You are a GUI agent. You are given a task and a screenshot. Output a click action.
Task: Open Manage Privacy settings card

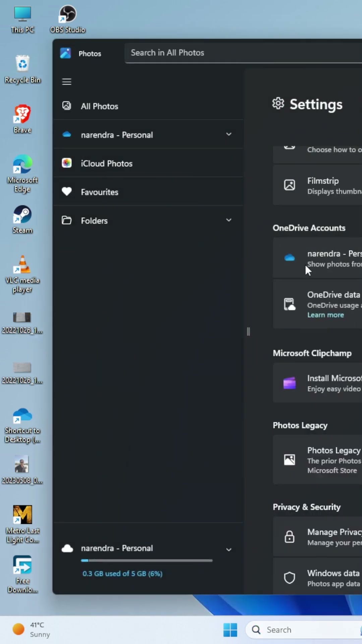click(x=317, y=537)
